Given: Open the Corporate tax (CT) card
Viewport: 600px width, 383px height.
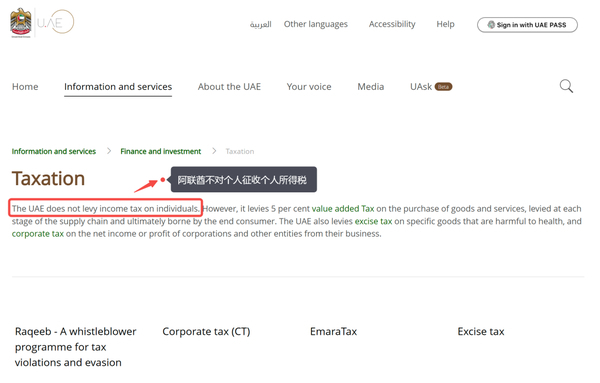Looking at the screenshot, I should click(x=206, y=331).
